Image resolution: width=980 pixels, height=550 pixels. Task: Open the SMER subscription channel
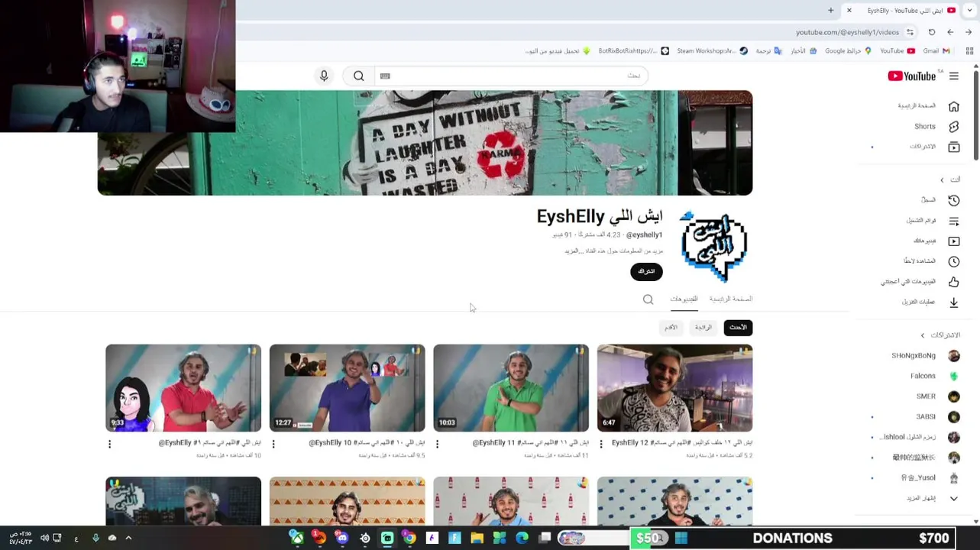pyautogui.click(x=937, y=396)
